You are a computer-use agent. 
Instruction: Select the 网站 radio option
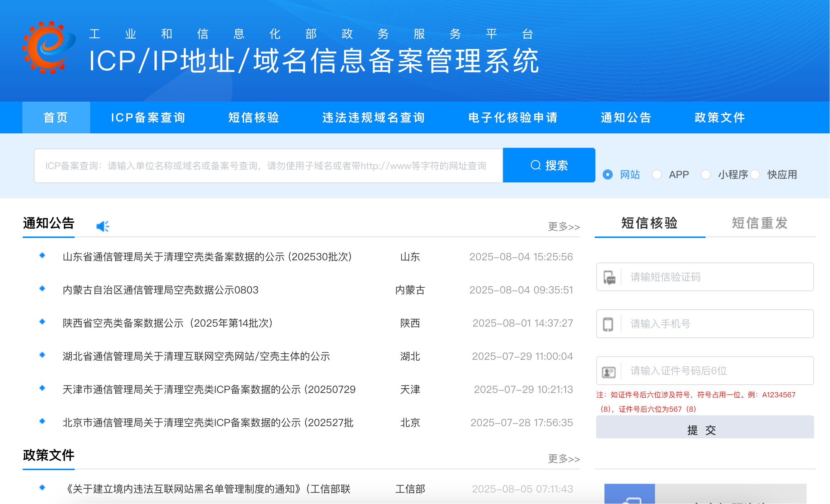pyautogui.click(x=608, y=174)
